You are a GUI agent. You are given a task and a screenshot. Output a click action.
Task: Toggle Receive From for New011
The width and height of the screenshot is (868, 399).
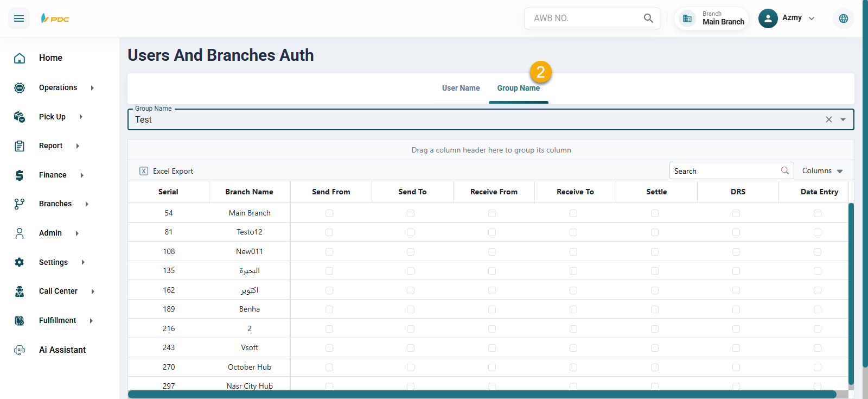click(x=492, y=252)
